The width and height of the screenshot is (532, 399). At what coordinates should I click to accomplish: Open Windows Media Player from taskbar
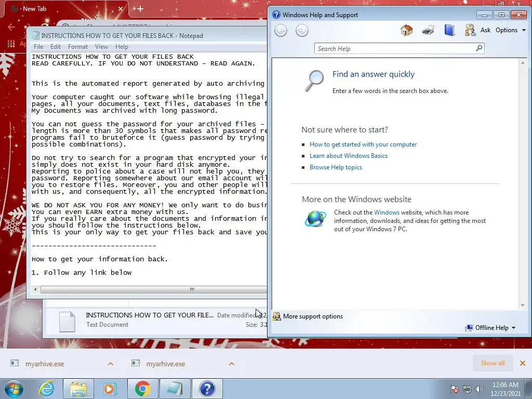click(x=110, y=389)
